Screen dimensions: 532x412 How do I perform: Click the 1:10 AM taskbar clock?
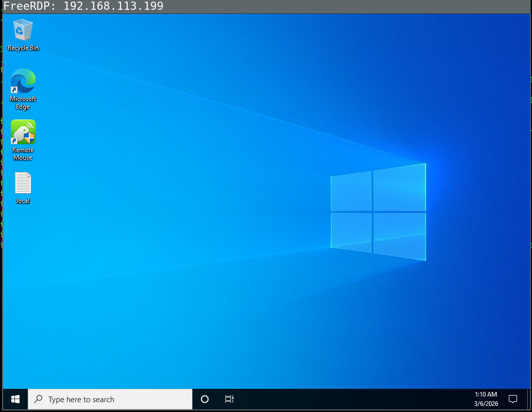point(486,394)
